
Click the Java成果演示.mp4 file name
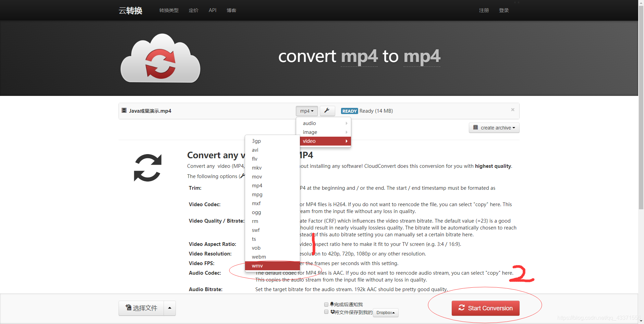[x=150, y=111]
